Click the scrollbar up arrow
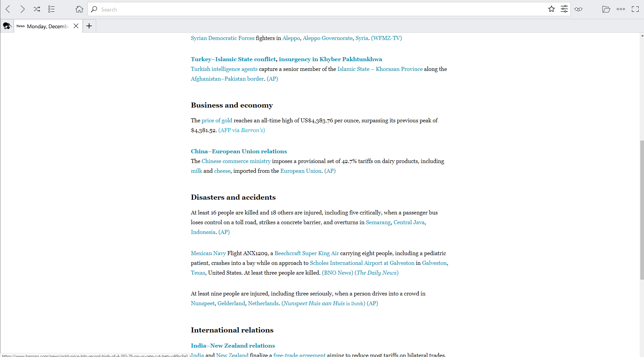This screenshot has height=357, width=644. [642, 35]
